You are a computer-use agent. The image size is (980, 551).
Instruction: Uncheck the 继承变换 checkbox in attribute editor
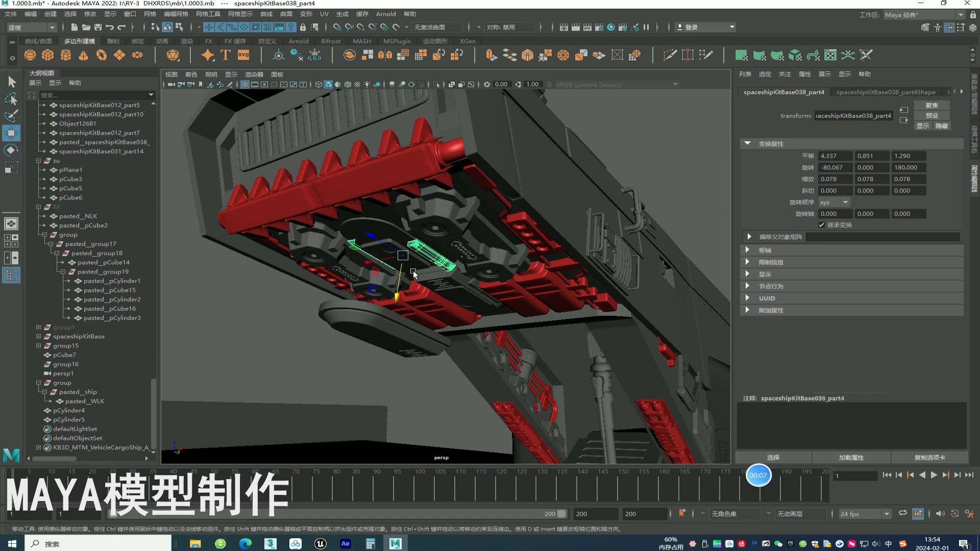click(821, 225)
